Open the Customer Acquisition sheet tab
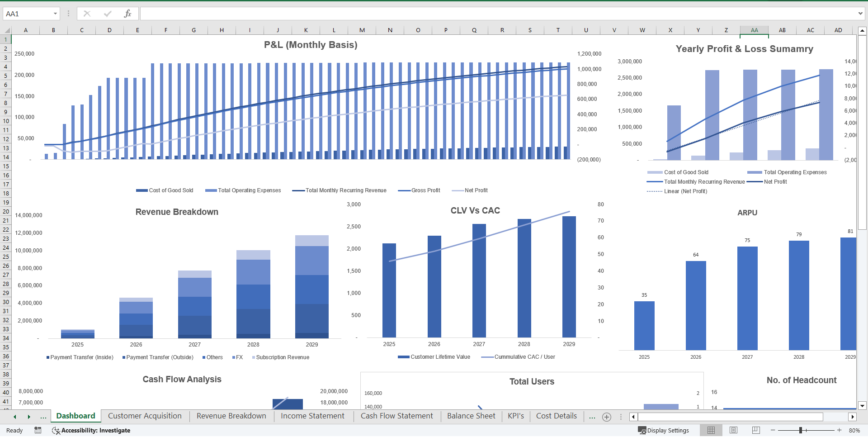This screenshot has width=868, height=437. (x=145, y=416)
